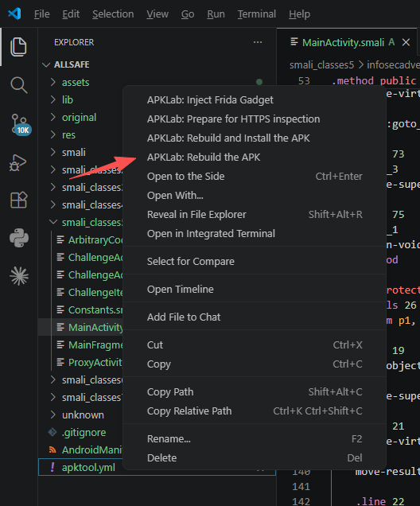Image resolution: width=420 pixels, height=506 pixels.
Task: Click the file icon beside MainActivity.smali tab title
Action: 294,42
